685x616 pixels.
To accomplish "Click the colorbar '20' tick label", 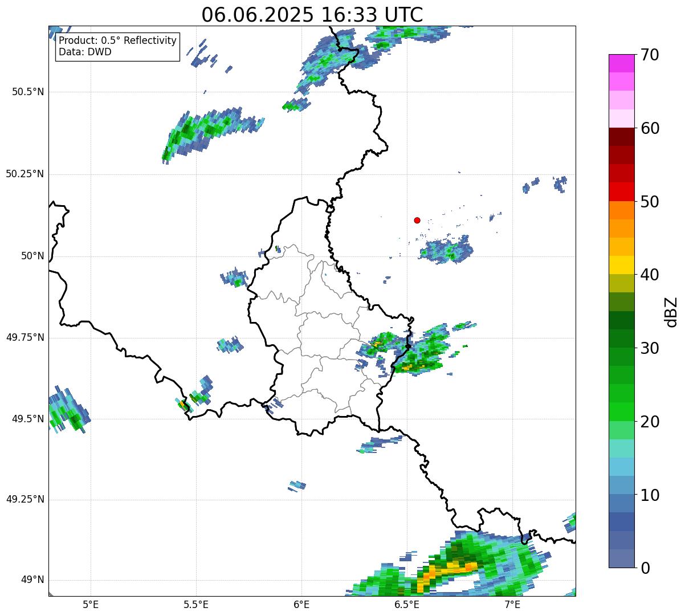I will [650, 422].
